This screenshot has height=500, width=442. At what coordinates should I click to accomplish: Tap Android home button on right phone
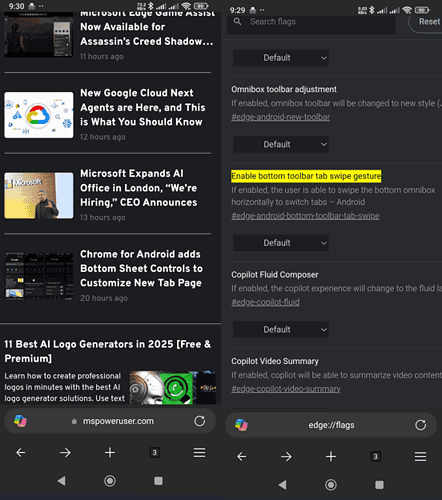[x=331, y=485]
